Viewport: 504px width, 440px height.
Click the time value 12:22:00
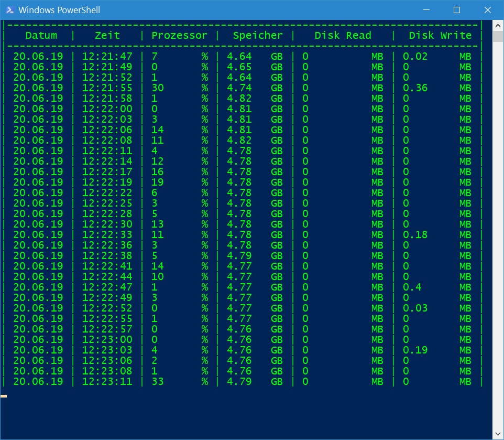[107, 109]
